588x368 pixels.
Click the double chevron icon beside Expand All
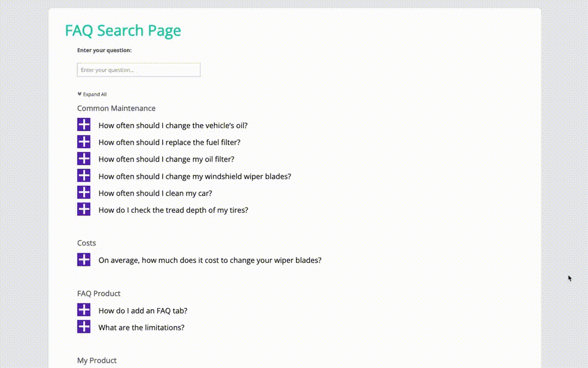pos(79,94)
